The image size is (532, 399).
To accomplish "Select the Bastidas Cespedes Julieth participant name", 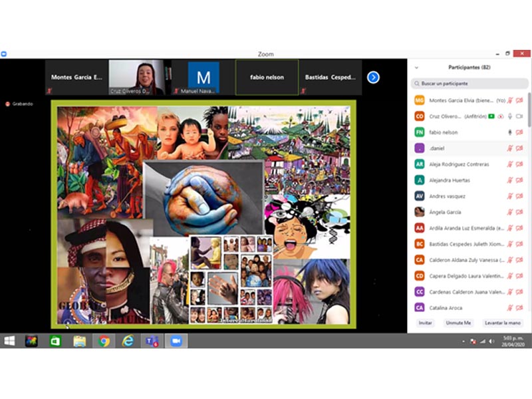I will point(467,244).
